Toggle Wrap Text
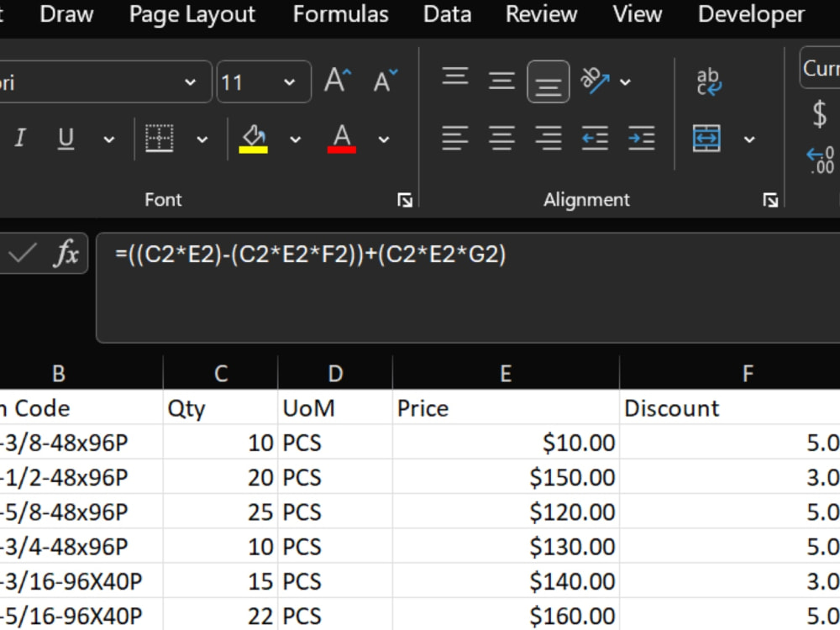Screen dimensions: 840x630 [x=709, y=81]
